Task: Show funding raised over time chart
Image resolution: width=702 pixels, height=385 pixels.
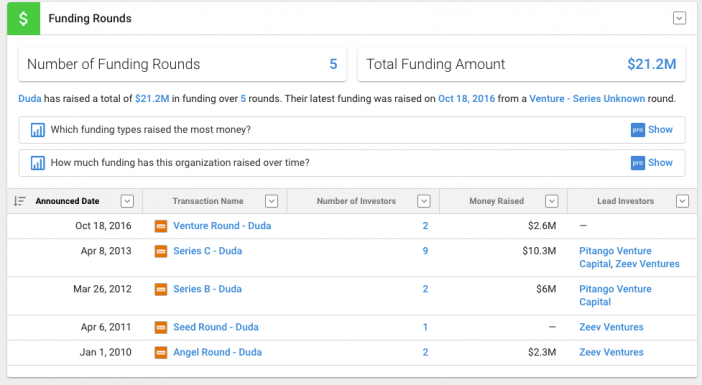Action: pyautogui.click(x=660, y=163)
